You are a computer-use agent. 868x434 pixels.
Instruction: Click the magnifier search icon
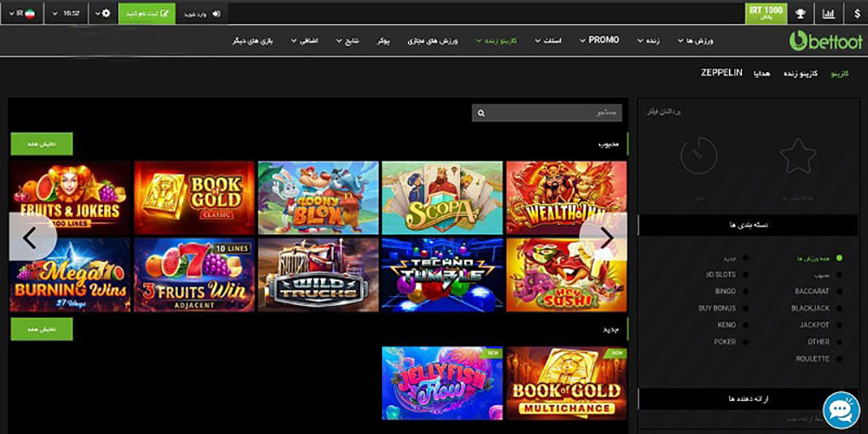pyautogui.click(x=482, y=113)
